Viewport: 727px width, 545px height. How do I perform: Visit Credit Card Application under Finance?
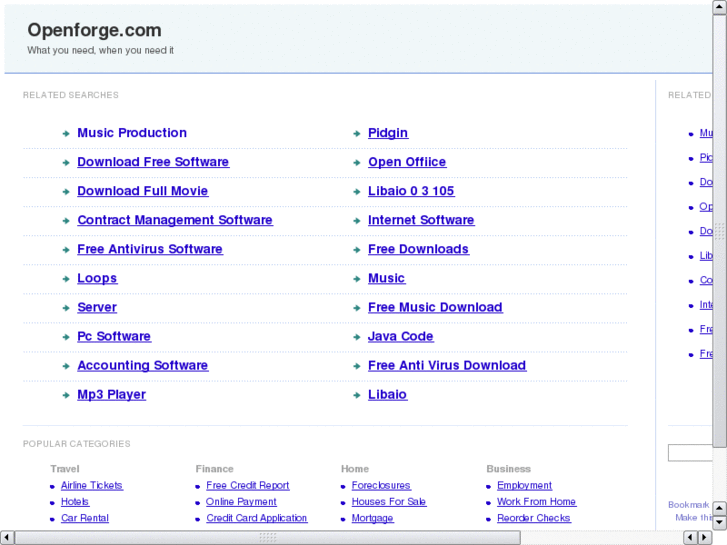[256, 518]
